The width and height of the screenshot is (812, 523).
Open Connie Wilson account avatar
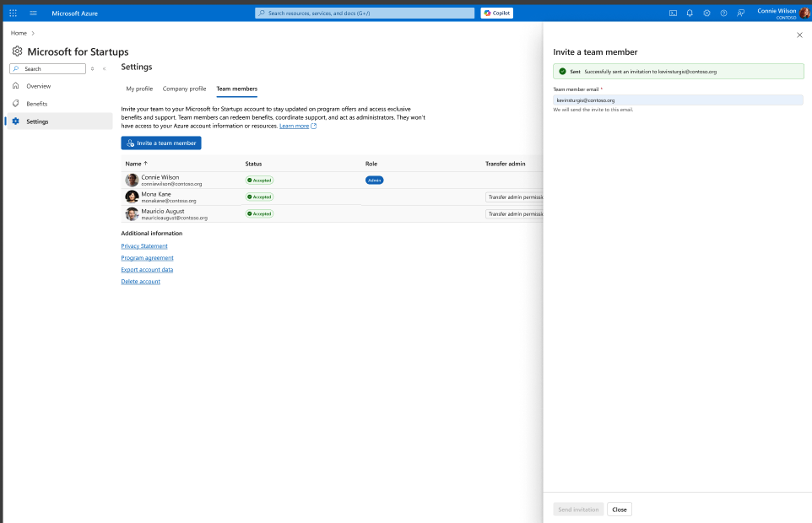point(804,13)
